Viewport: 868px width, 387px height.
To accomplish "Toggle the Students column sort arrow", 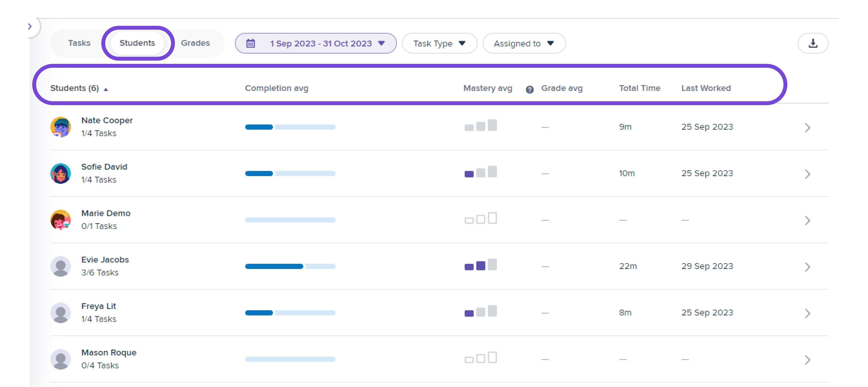I will 106,89.
